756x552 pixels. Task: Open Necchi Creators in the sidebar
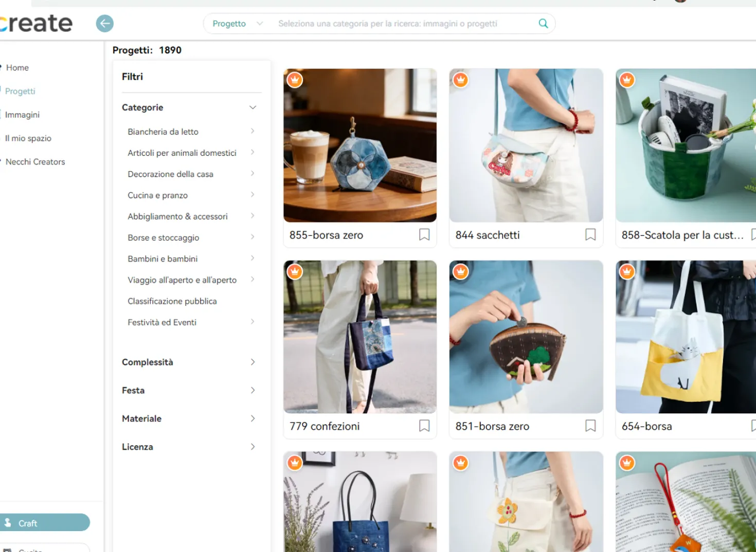(x=35, y=162)
